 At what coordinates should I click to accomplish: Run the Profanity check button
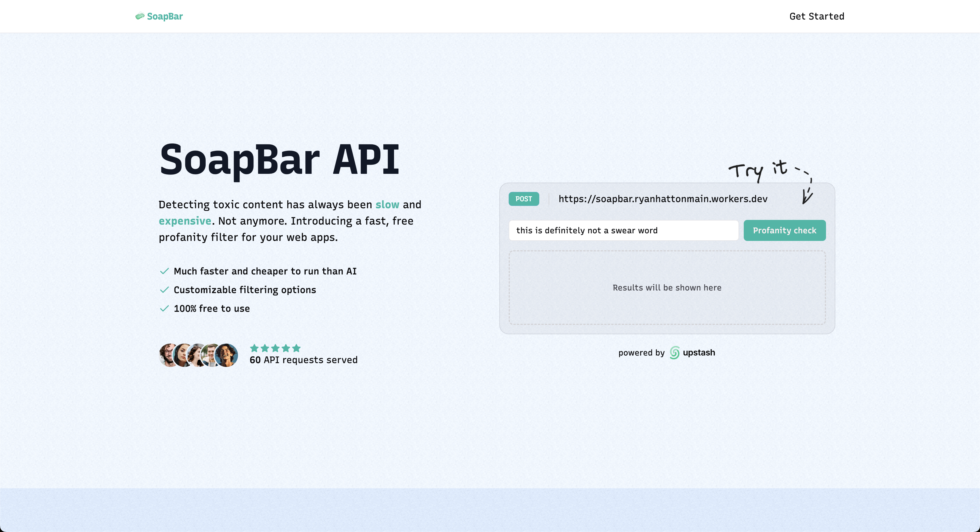click(785, 230)
